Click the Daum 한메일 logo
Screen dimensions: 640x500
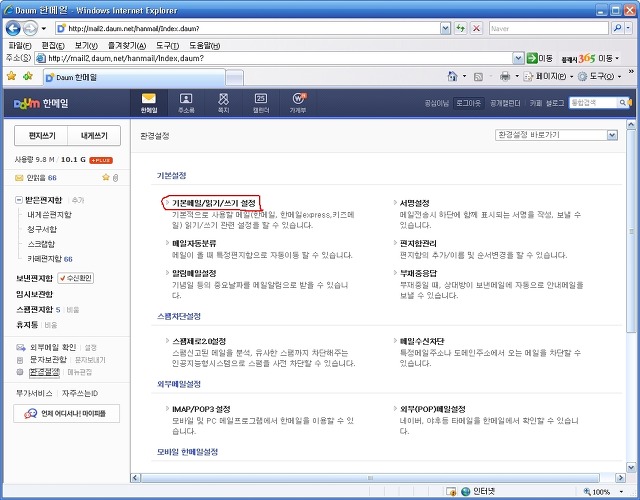click(x=41, y=103)
